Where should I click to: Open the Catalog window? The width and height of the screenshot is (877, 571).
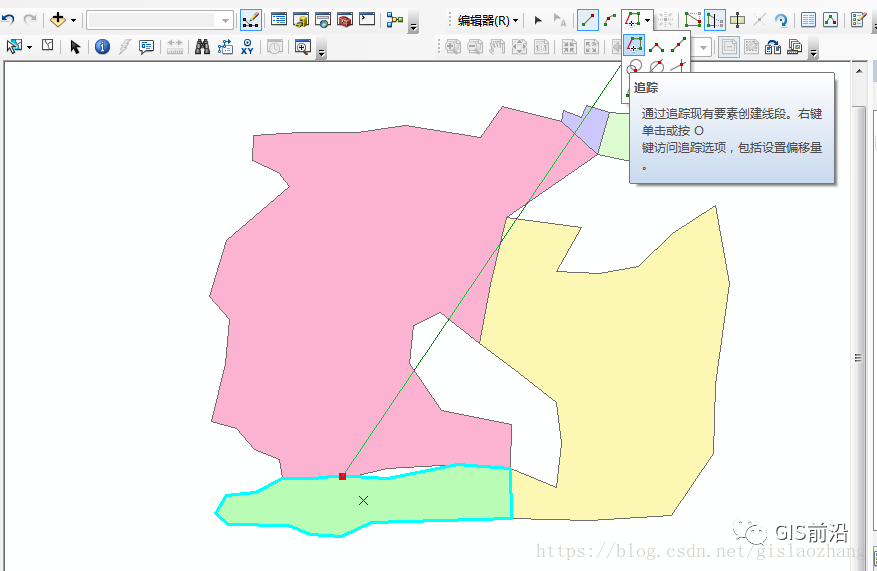click(x=301, y=20)
